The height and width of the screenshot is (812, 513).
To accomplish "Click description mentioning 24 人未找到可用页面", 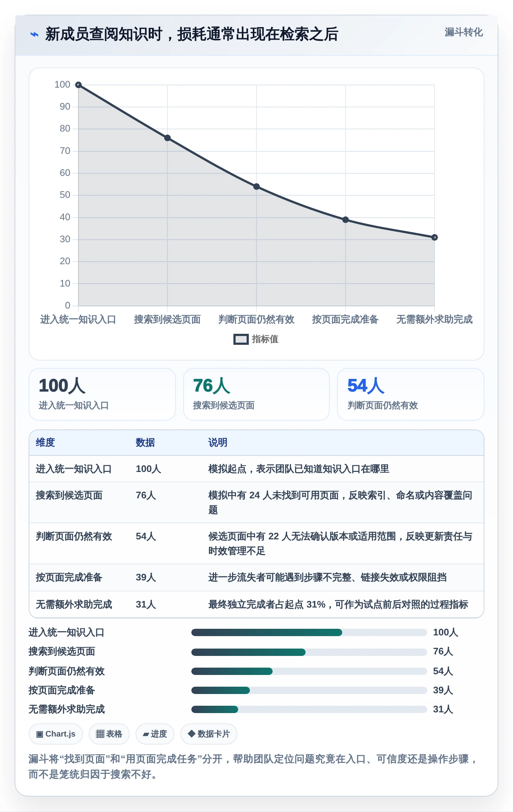I will pyautogui.click(x=340, y=502).
